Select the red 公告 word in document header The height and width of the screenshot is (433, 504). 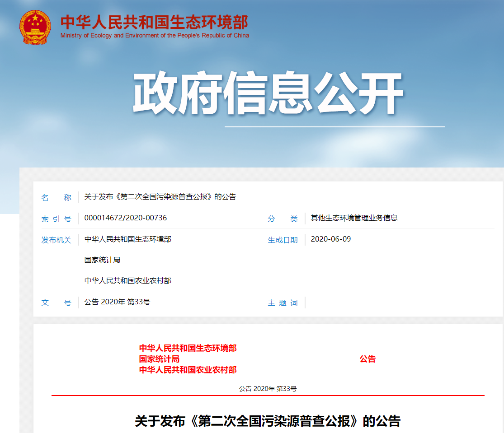pyautogui.click(x=367, y=359)
